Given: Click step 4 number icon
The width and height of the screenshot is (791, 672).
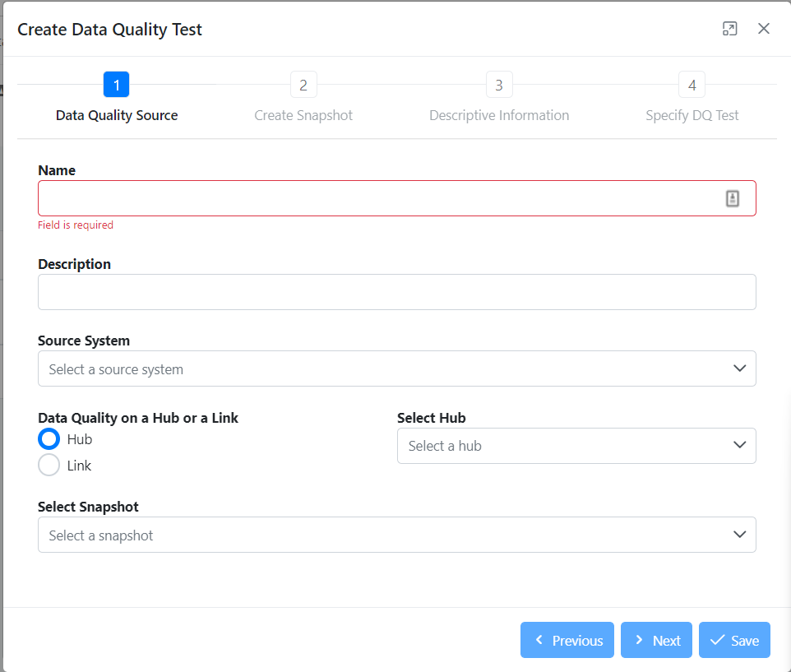Looking at the screenshot, I should [692, 84].
